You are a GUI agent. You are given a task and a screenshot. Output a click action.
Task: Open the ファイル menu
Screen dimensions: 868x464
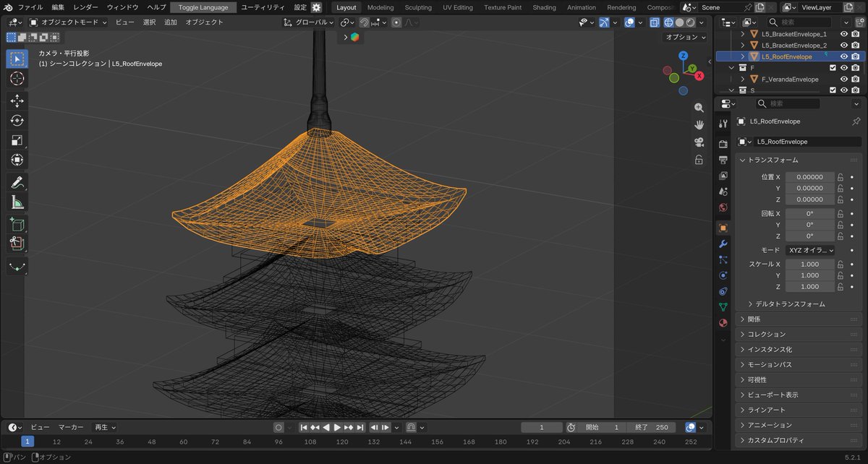[x=30, y=7]
